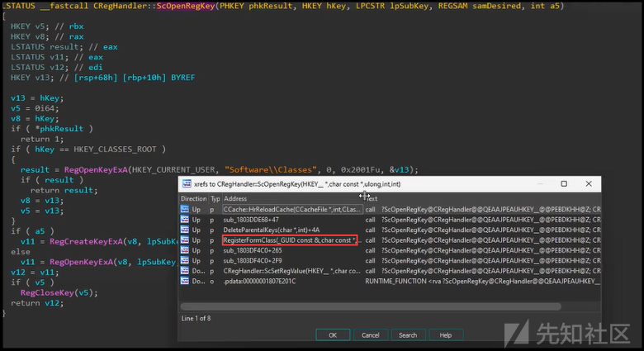Image resolution: width=644 pixels, height=351 pixels.
Task: Click the Help button in xrefs dialog
Action: pyautogui.click(x=446, y=335)
